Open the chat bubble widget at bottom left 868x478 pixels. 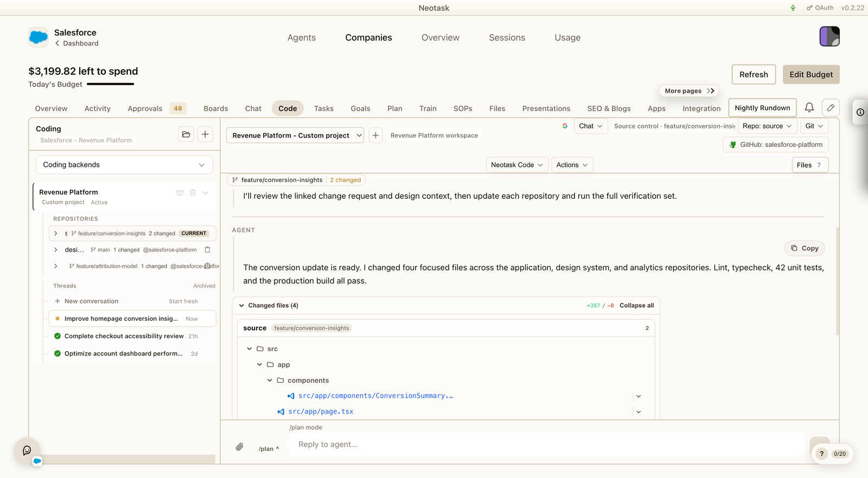tap(27, 450)
